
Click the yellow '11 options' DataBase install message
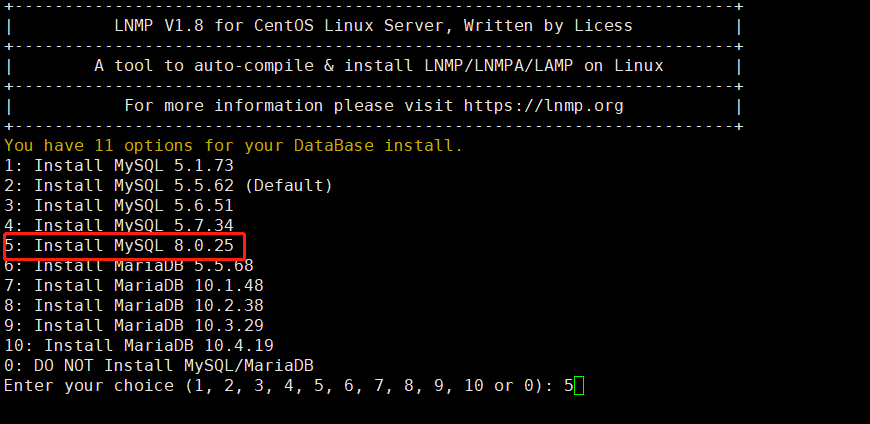[x=233, y=145]
